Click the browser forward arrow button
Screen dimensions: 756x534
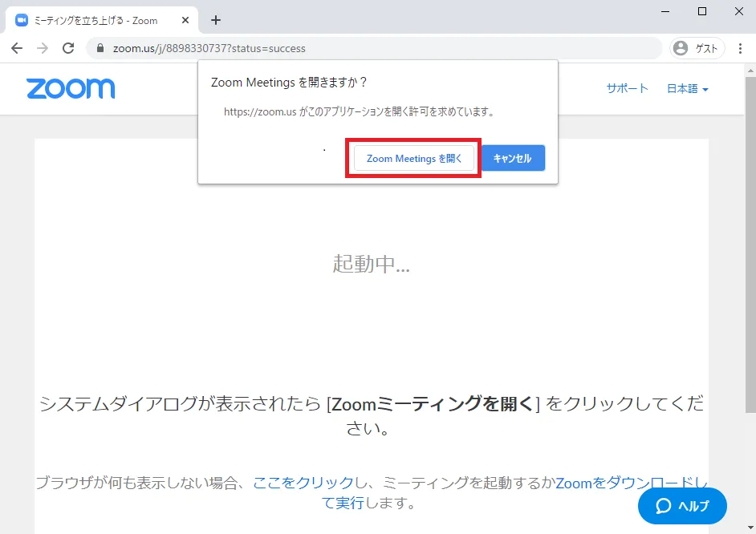(x=43, y=48)
